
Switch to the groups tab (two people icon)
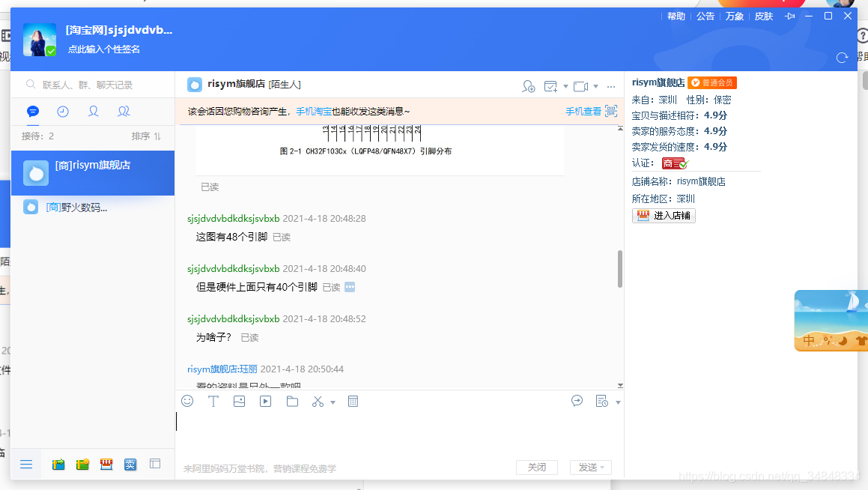124,112
